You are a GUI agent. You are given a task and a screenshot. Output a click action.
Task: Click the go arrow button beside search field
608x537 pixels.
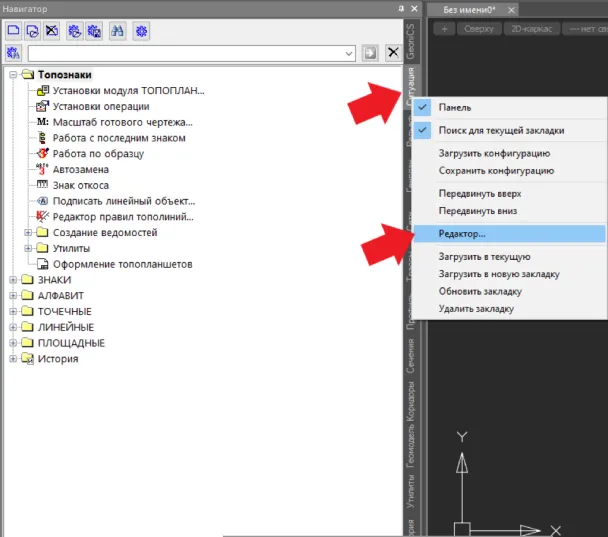click(370, 52)
